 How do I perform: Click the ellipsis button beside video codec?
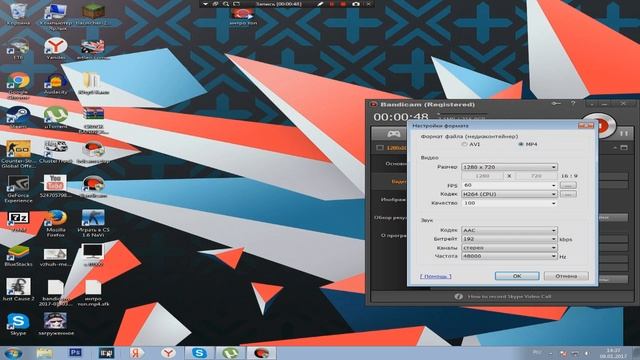coord(568,194)
